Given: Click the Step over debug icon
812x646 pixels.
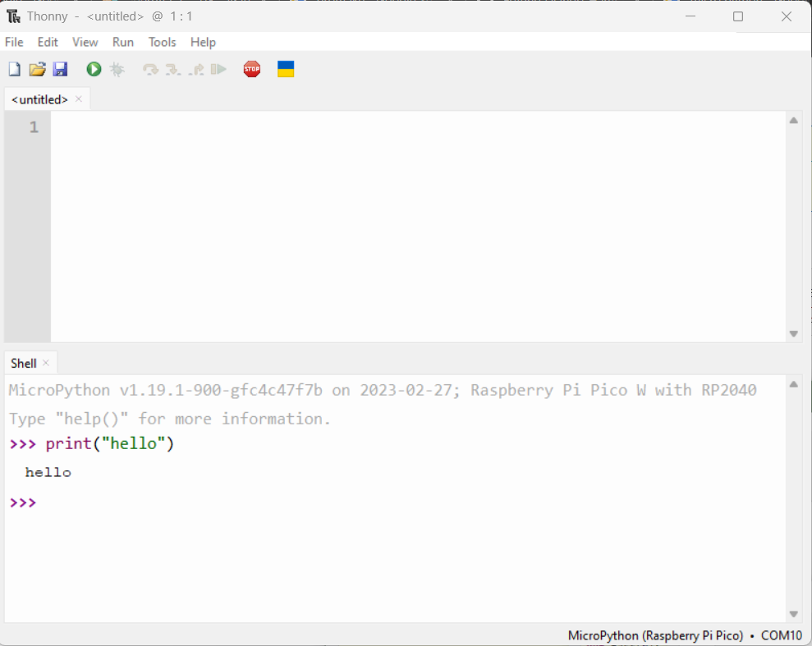Looking at the screenshot, I should 150,69.
